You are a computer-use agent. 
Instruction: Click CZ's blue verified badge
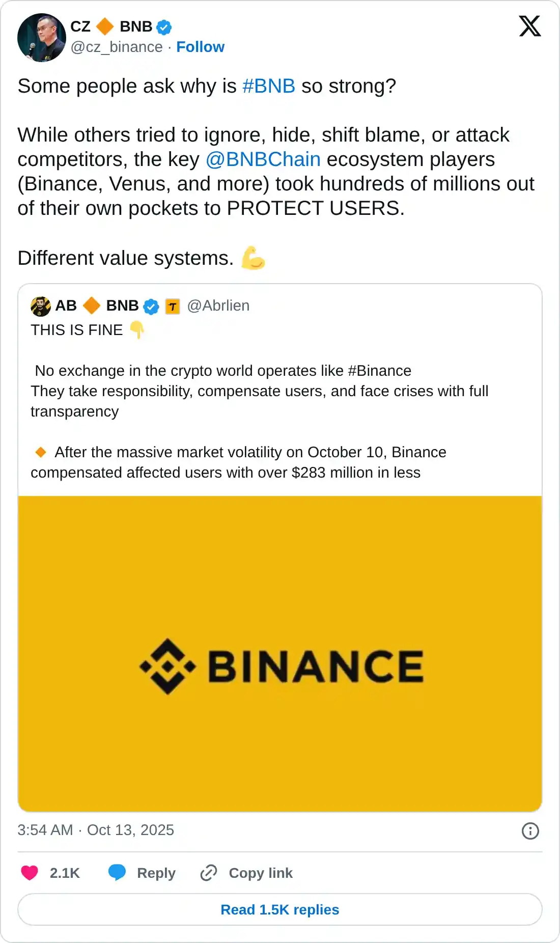[x=164, y=27]
